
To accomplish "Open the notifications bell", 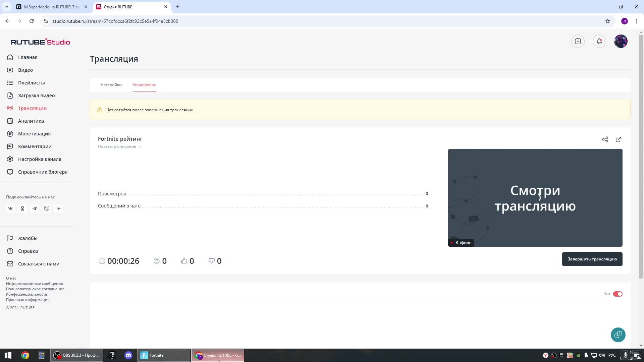I will pos(599,41).
